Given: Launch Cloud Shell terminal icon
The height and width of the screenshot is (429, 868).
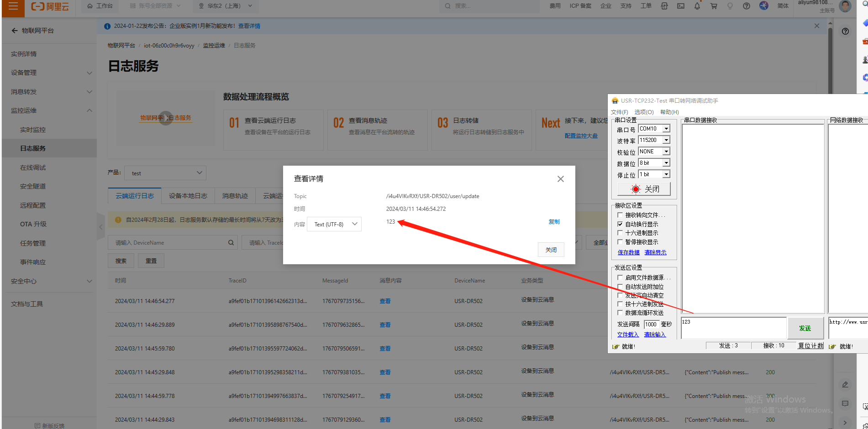Looking at the screenshot, I should click(x=681, y=6).
